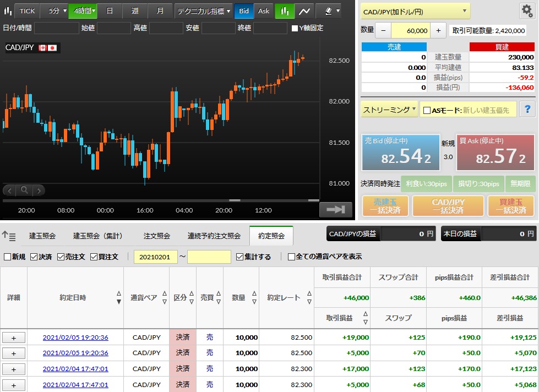Click the 損切り:30pips button

[x=478, y=184]
